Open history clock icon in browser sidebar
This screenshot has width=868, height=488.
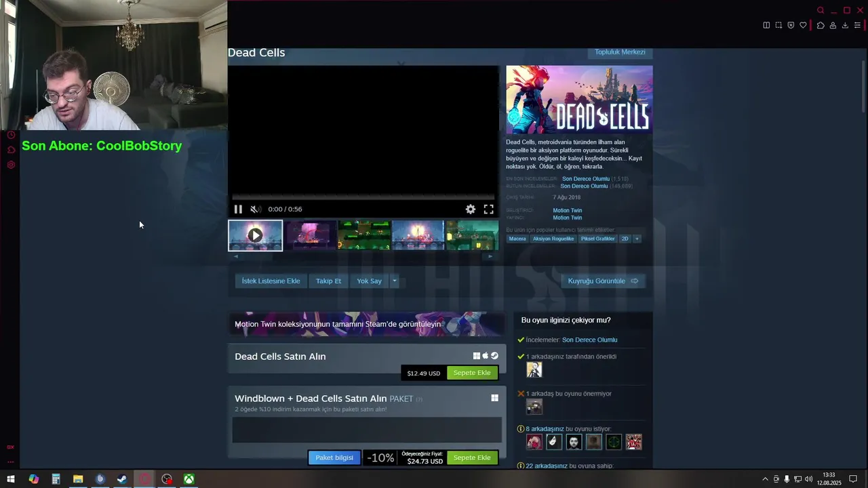(11, 135)
